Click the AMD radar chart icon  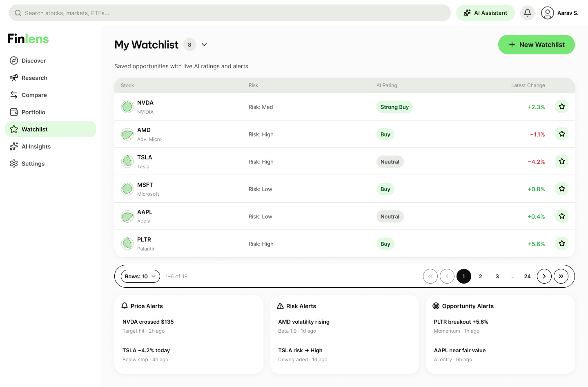(x=127, y=134)
